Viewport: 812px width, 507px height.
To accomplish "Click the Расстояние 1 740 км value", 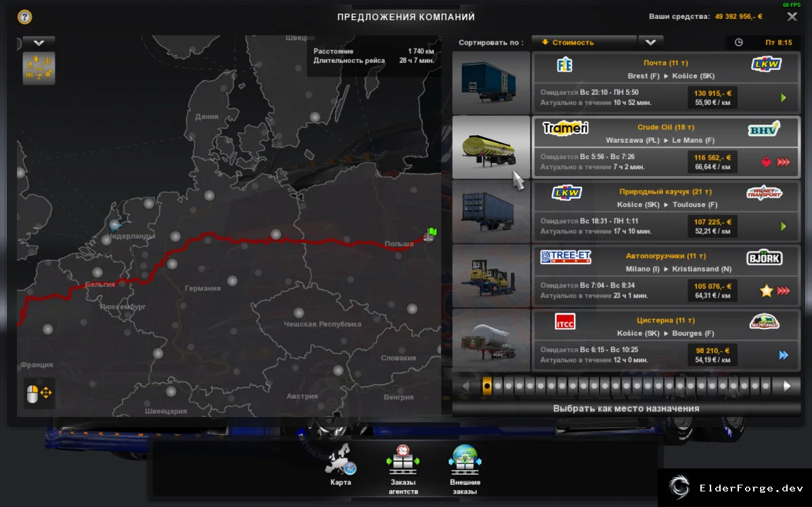I will (x=420, y=51).
